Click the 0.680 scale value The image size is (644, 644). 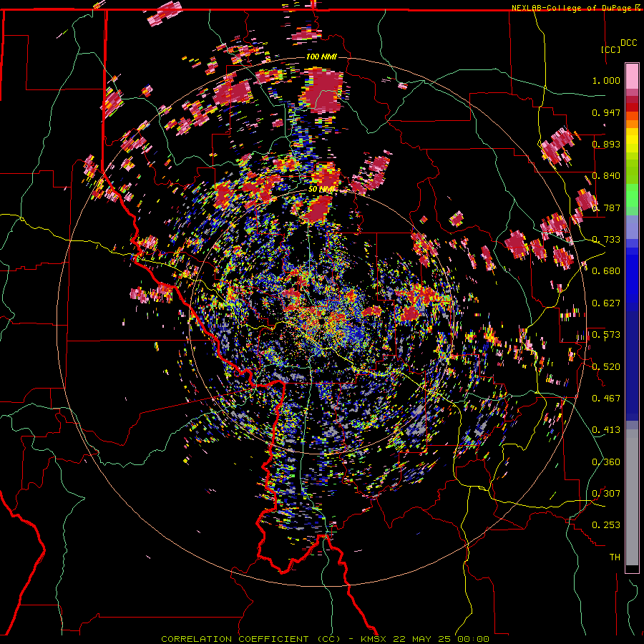[606, 271]
